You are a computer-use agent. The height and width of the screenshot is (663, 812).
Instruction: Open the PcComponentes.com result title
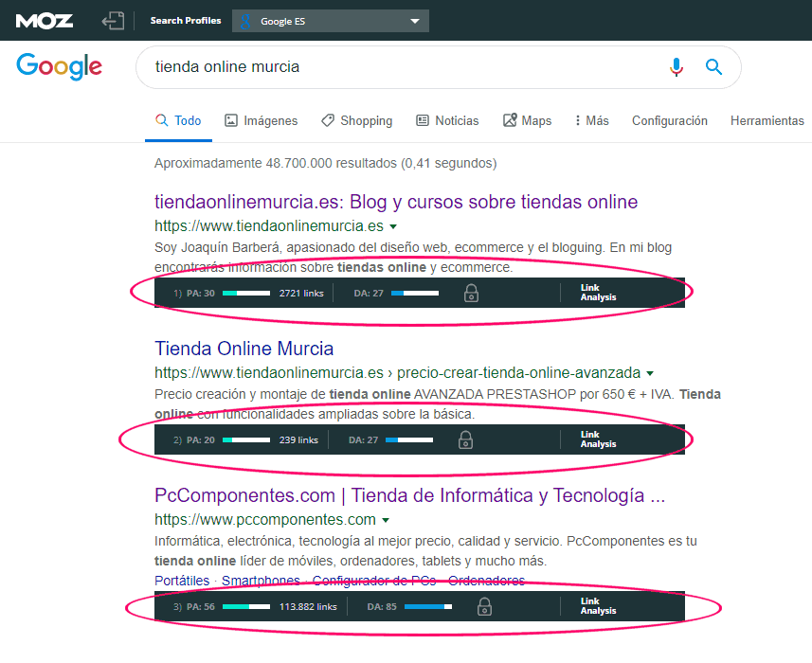[409, 495]
